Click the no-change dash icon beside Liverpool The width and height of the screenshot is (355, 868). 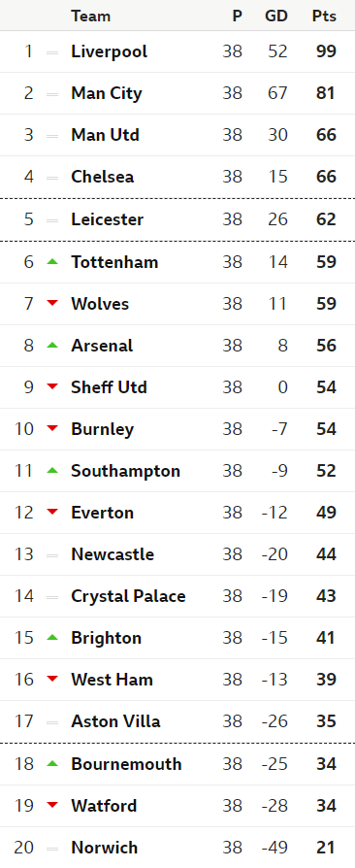click(52, 52)
